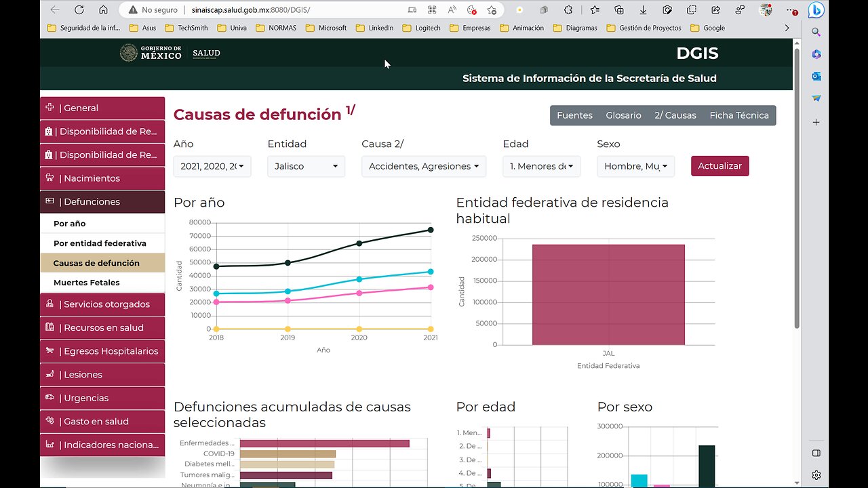Click the SALUD logo in header
The image size is (868, 488).
[x=206, y=53]
